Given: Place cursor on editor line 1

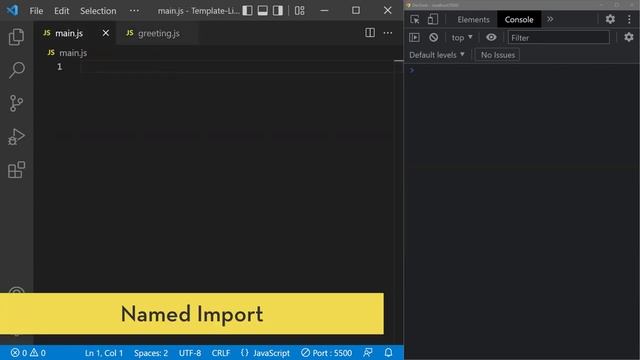Looking at the screenshot, I should 237,67.
